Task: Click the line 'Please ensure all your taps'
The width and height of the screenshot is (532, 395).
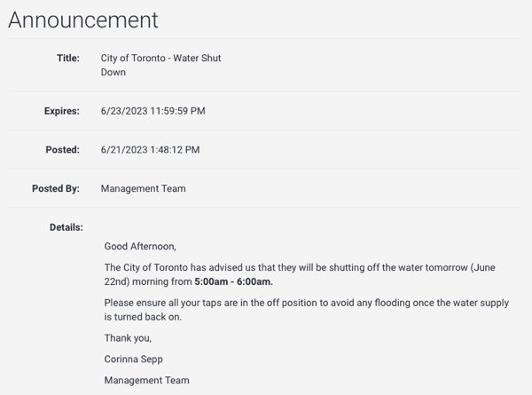Action: (x=307, y=303)
